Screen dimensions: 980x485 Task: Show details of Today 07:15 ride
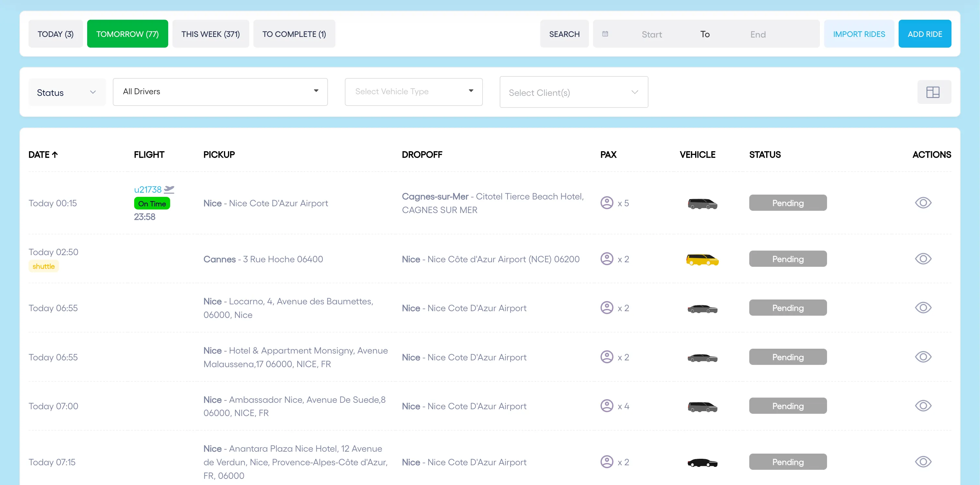click(x=923, y=462)
